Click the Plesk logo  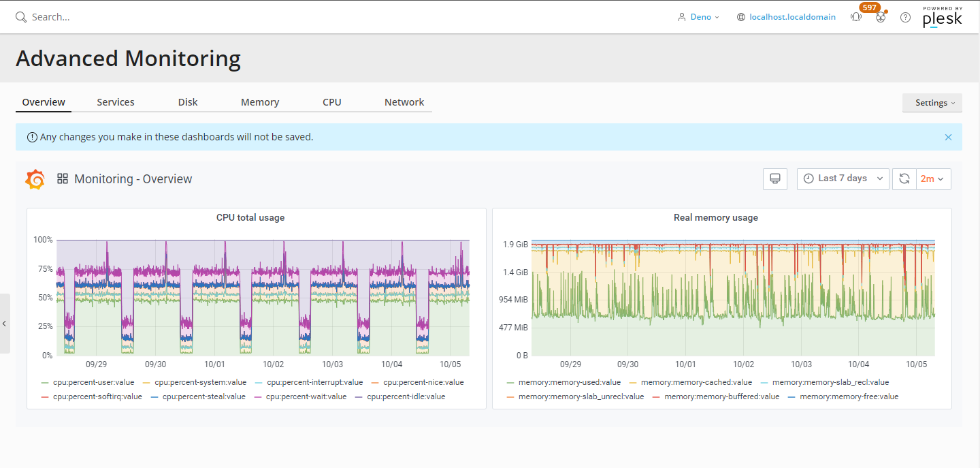point(942,17)
